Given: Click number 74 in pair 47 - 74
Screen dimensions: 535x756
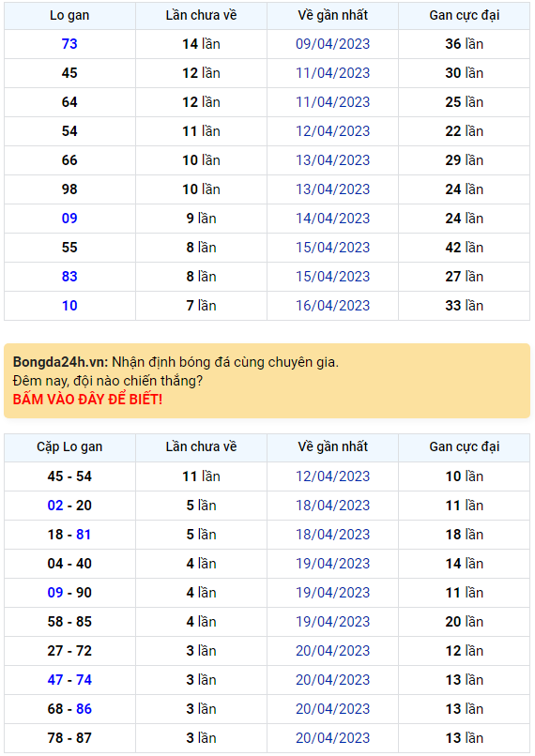Looking at the screenshot, I should pos(84,680).
